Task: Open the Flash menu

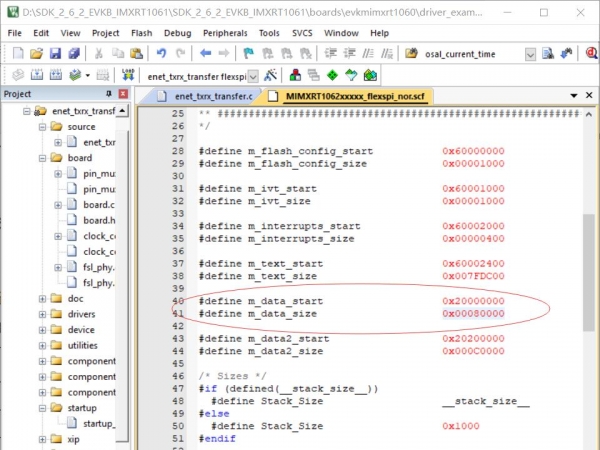Action: click(141, 33)
